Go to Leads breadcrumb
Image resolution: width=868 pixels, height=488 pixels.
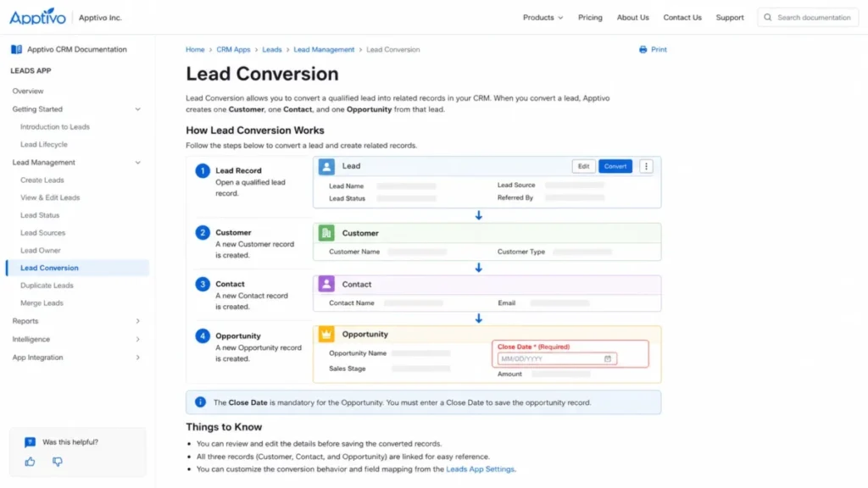click(x=272, y=49)
